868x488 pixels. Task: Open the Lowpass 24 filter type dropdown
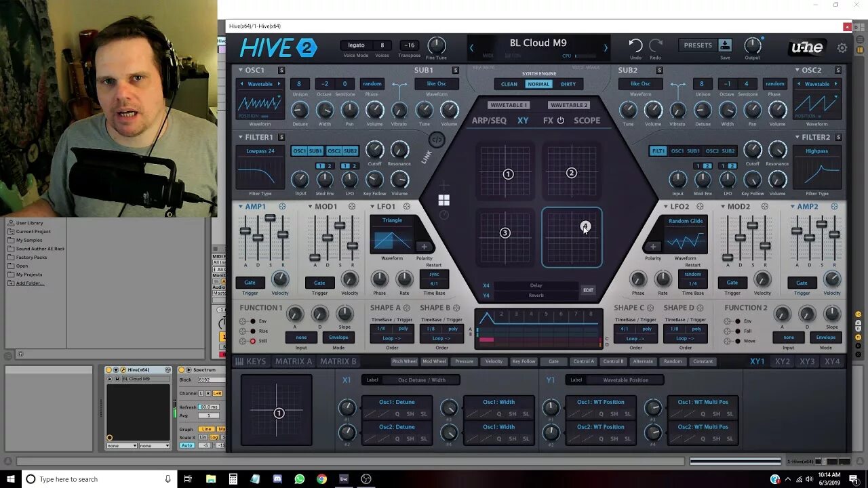click(x=260, y=150)
